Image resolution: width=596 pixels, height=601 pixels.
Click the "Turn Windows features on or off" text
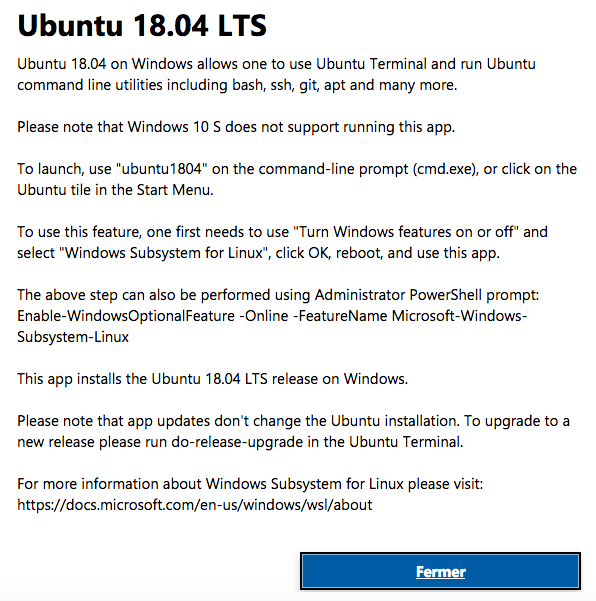click(x=406, y=232)
